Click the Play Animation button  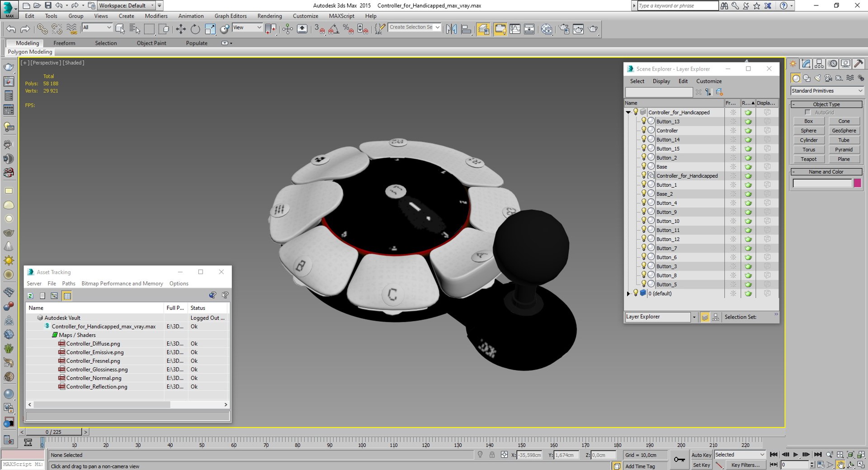796,455
